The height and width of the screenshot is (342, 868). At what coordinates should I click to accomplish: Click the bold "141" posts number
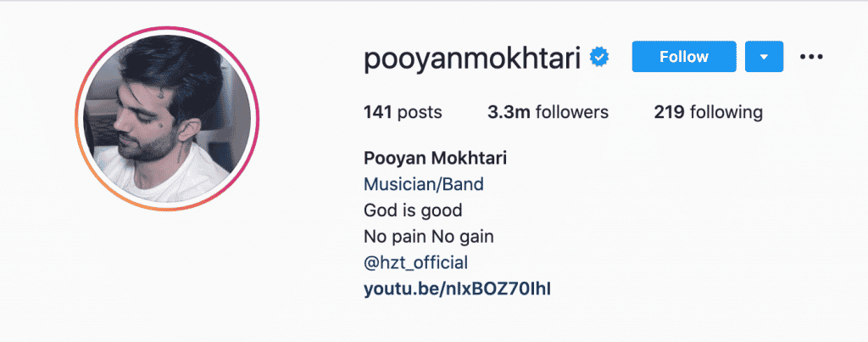click(x=377, y=112)
